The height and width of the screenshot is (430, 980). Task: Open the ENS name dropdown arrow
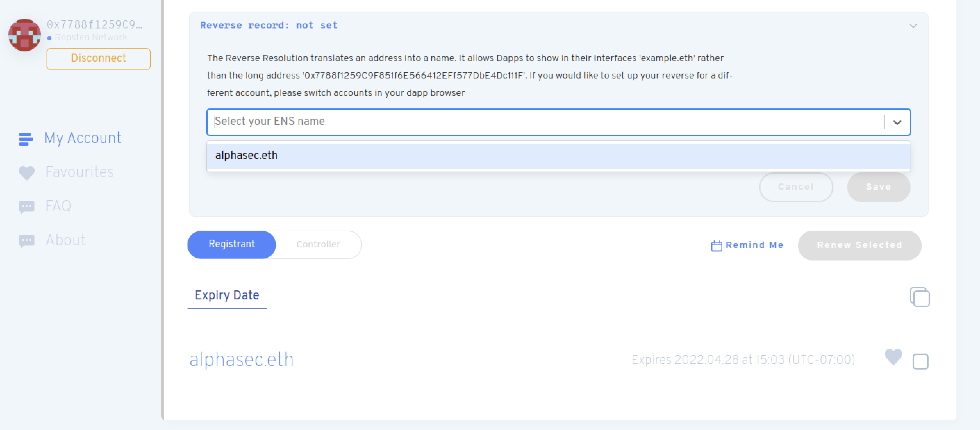[898, 123]
